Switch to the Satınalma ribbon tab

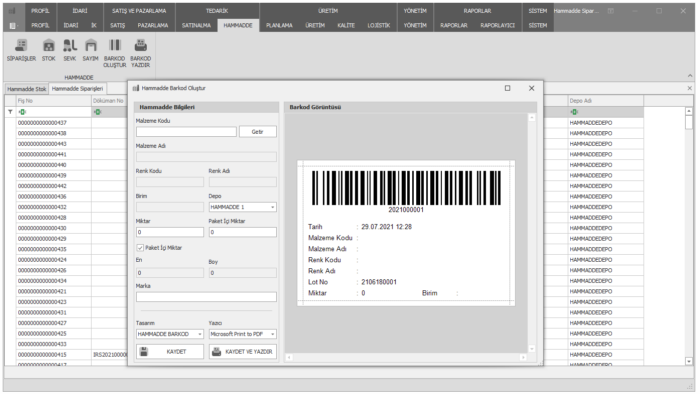point(196,25)
